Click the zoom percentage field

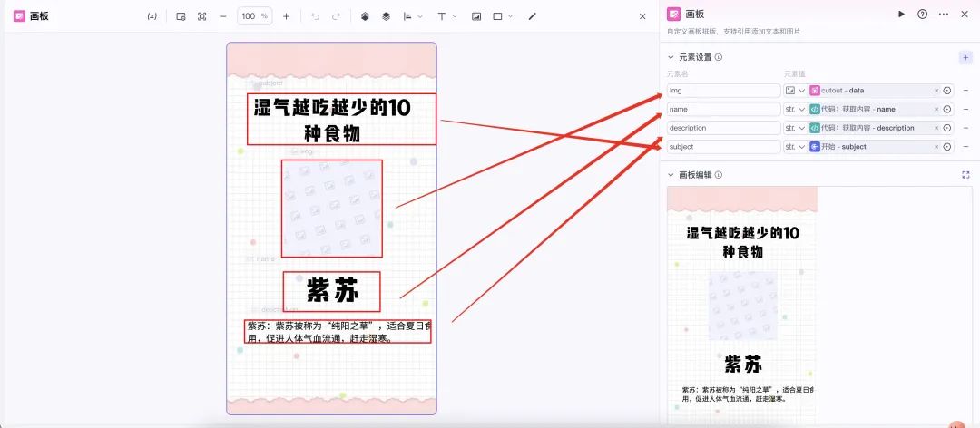click(254, 16)
